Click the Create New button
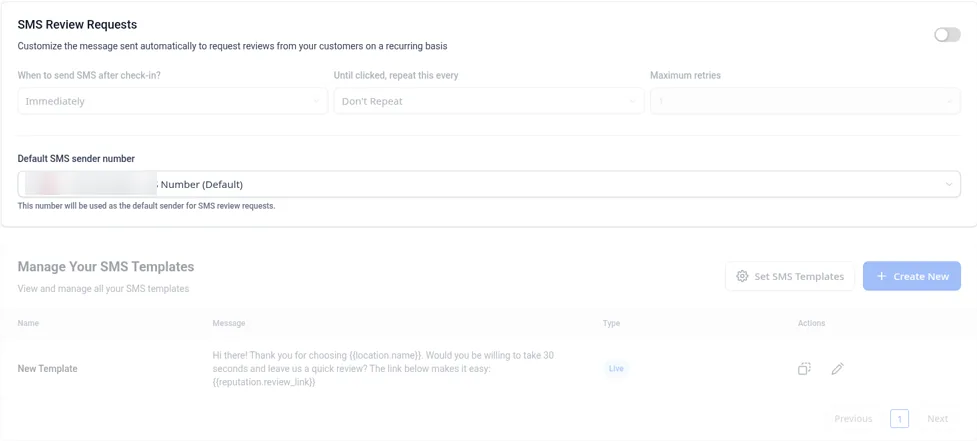The height and width of the screenshot is (441, 977). click(x=912, y=276)
